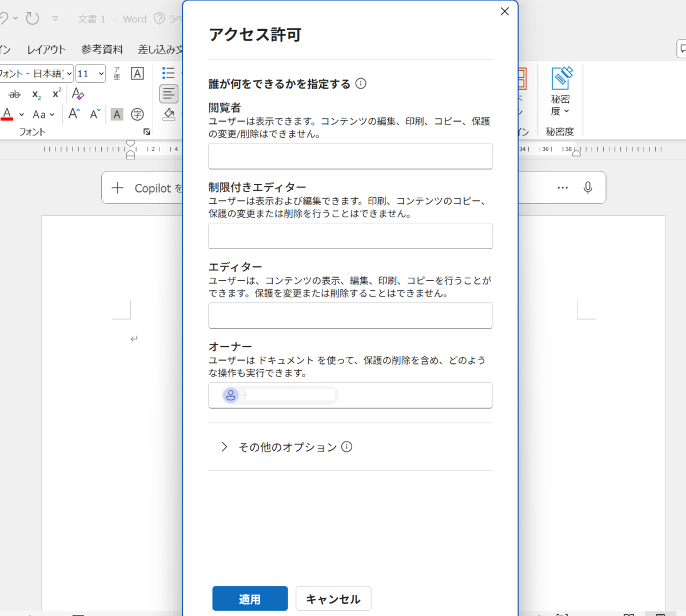Click the align left paragraph icon
Screen dimensions: 686x616
point(169,94)
